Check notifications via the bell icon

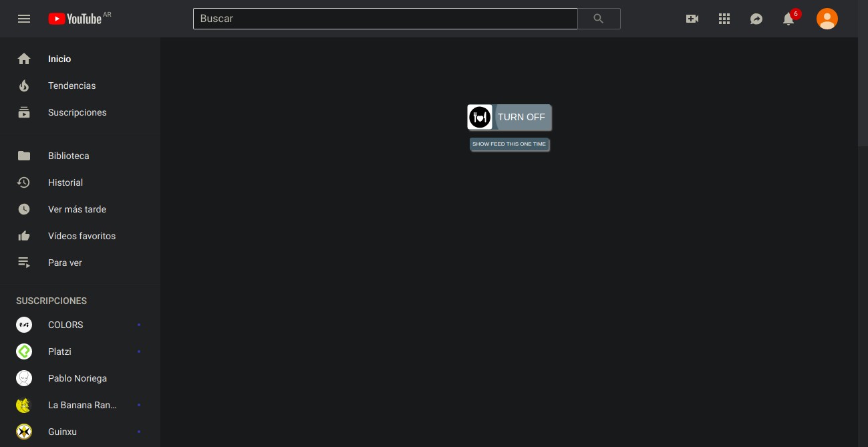point(788,19)
